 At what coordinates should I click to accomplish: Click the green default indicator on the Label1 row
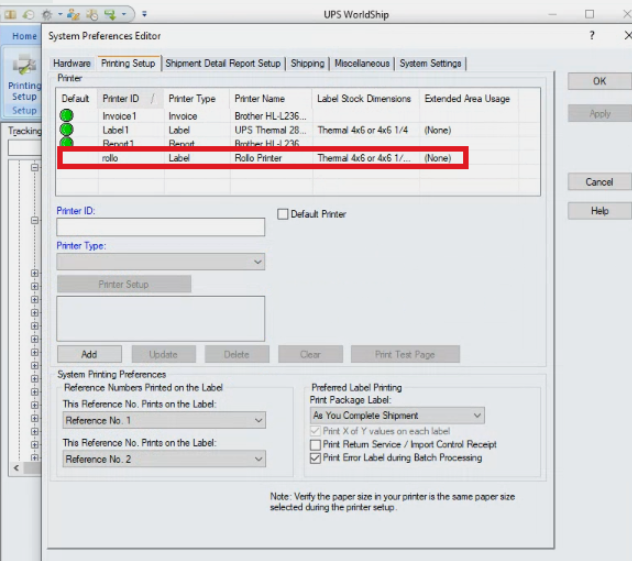(67, 129)
